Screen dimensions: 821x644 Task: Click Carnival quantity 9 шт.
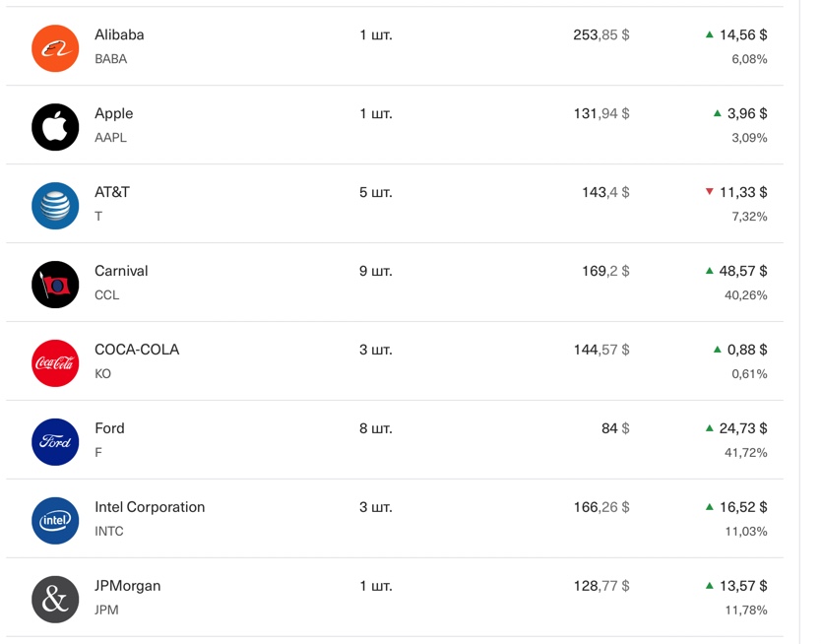(375, 271)
